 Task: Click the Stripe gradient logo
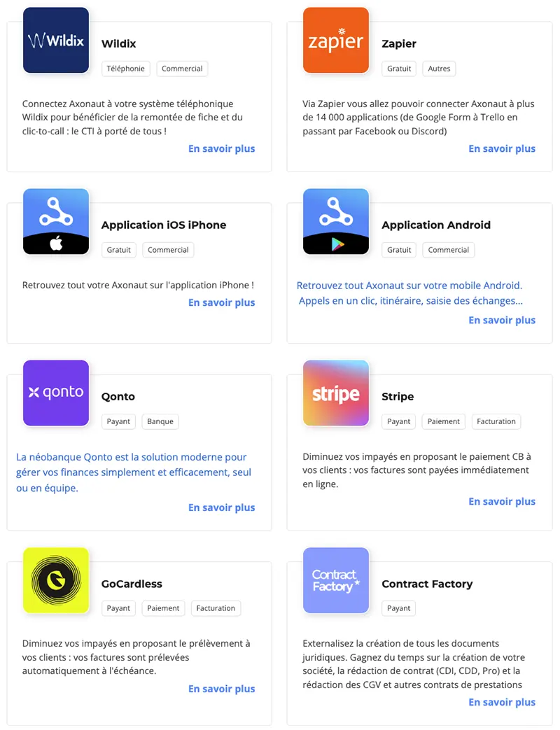[335, 393]
